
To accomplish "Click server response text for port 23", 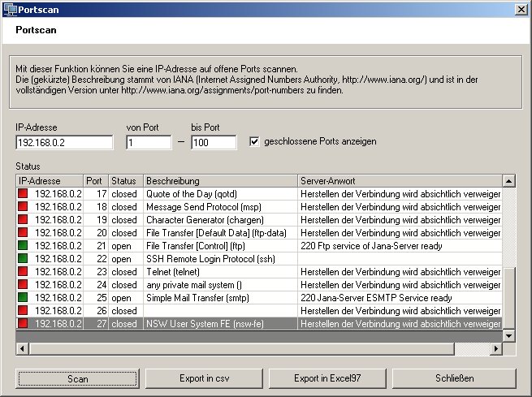I will pyautogui.click(x=400, y=272).
